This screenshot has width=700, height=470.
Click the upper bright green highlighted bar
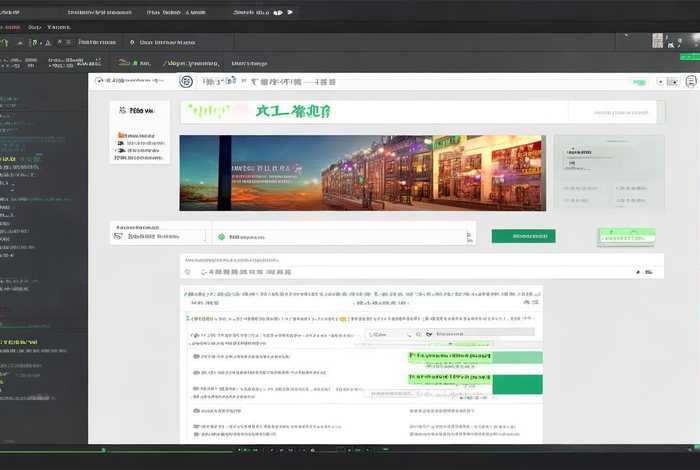pyautogui.click(x=450, y=356)
